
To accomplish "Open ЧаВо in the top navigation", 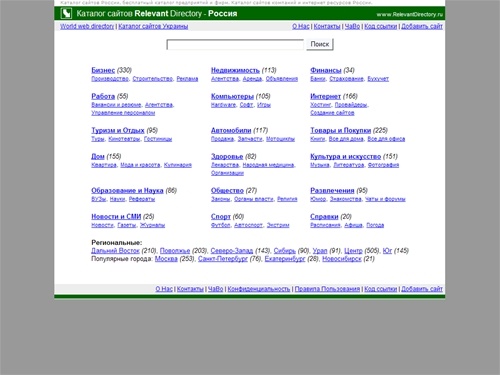I will click(352, 26).
